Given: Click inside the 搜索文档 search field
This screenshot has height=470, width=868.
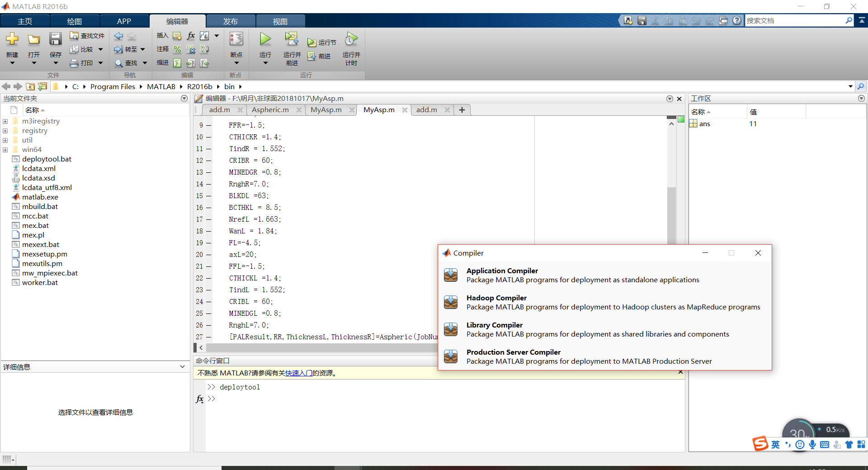Looking at the screenshot, I should [796, 20].
